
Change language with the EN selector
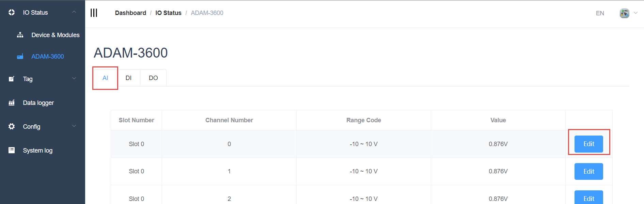(600, 13)
